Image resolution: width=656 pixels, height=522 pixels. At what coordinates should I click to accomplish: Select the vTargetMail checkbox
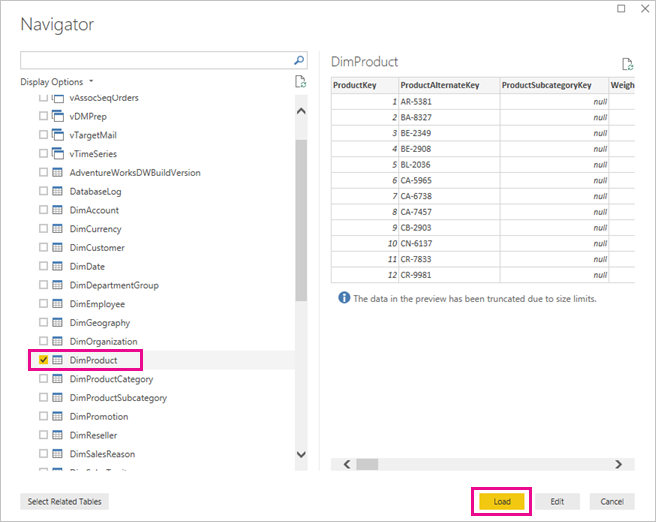point(43,135)
